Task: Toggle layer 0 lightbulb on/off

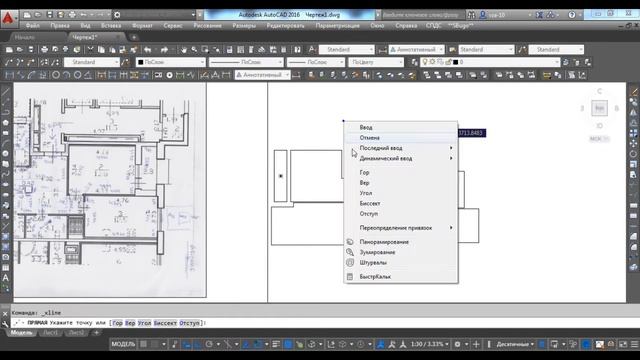Action: (x=425, y=62)
